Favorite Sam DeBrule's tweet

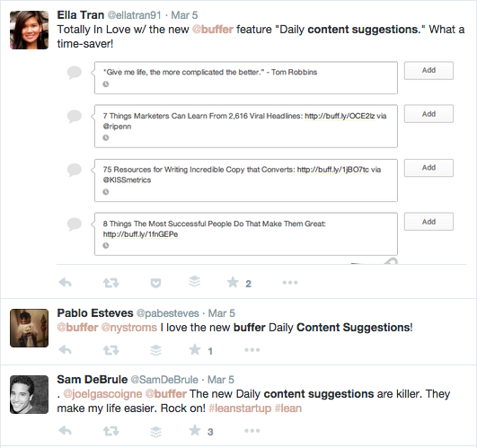pyautogui.click(x=195, y=430)
